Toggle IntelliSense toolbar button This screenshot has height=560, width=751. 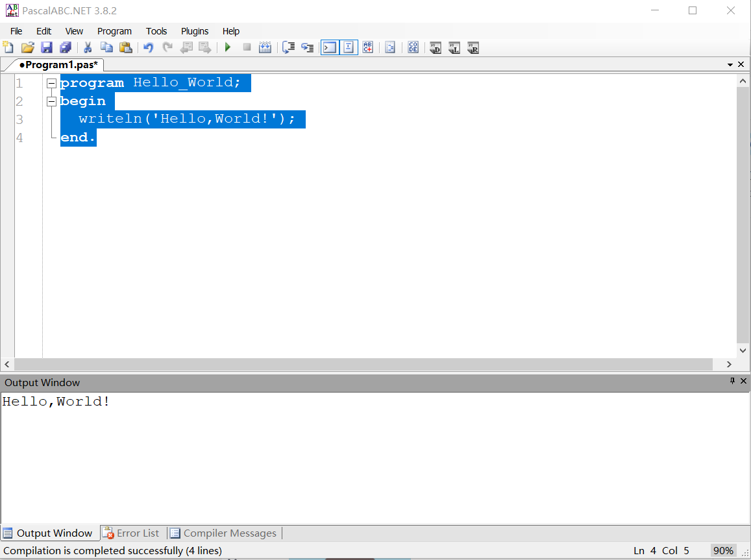click(349, 47)
